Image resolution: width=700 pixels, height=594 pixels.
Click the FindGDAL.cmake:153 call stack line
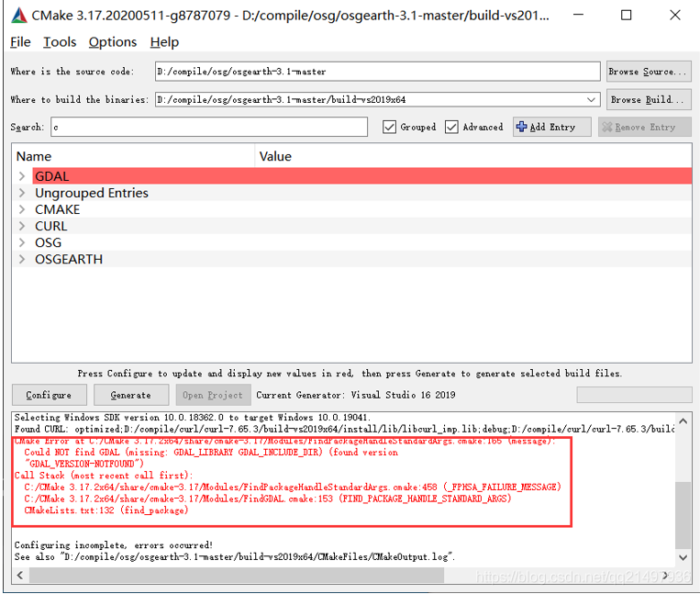click(267, 499)
